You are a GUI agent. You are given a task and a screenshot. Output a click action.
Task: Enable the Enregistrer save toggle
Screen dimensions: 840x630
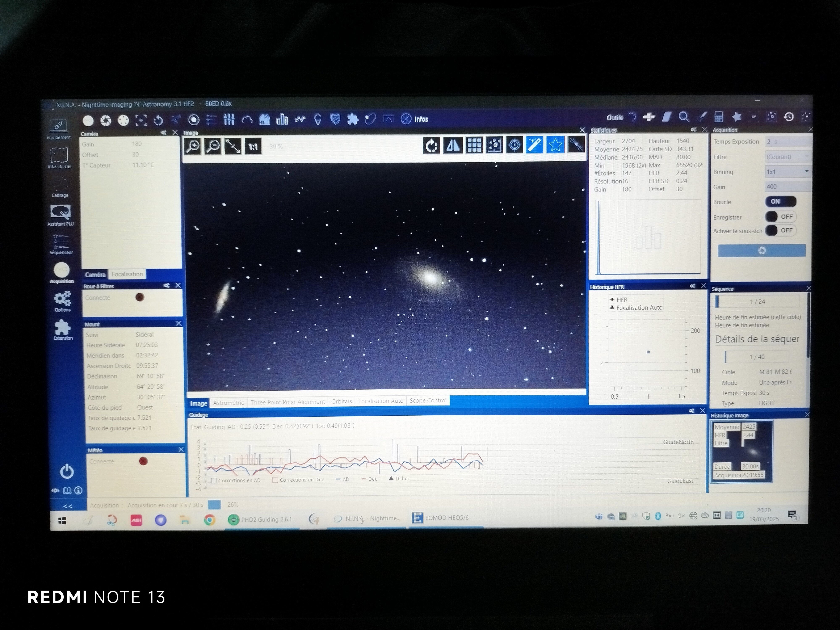tap(780, 217)
